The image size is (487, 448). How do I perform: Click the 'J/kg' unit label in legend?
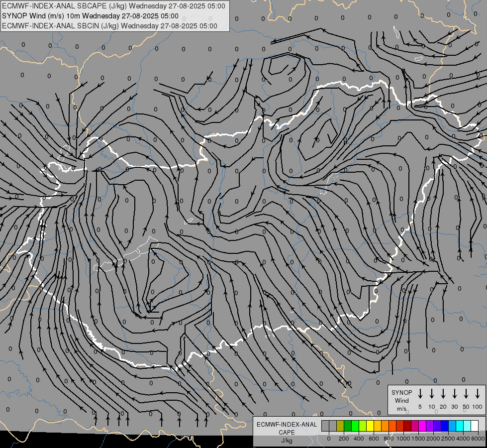(287, 441)
